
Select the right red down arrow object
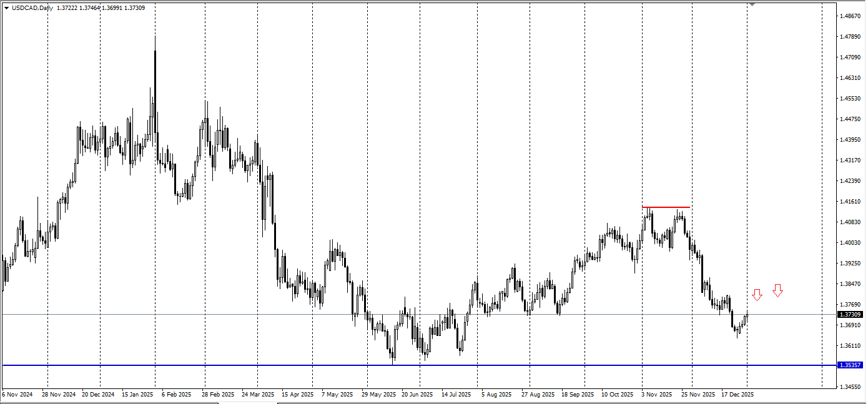pyautogui.click(x=777, y=290)
